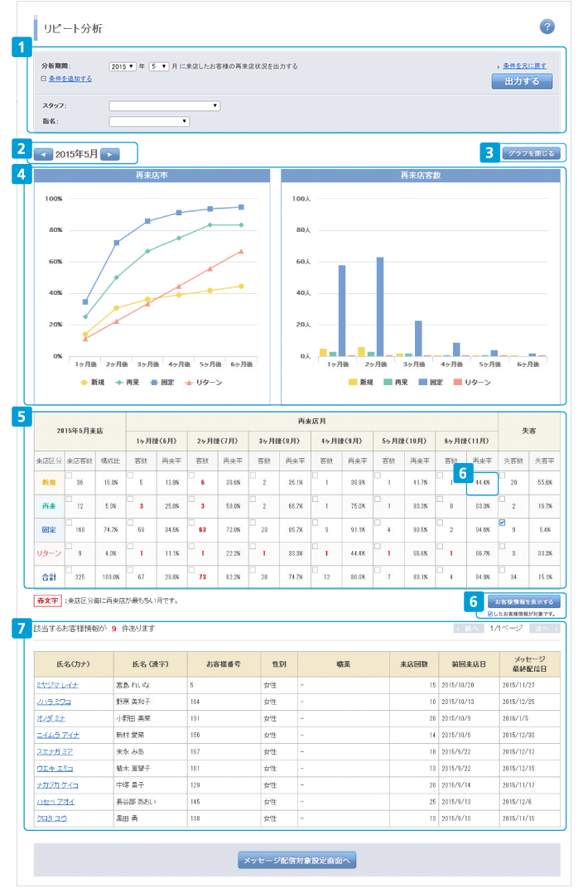Click the help question mark icon
The width and height of the screenshot is (588, 888).
coord(547,27)
